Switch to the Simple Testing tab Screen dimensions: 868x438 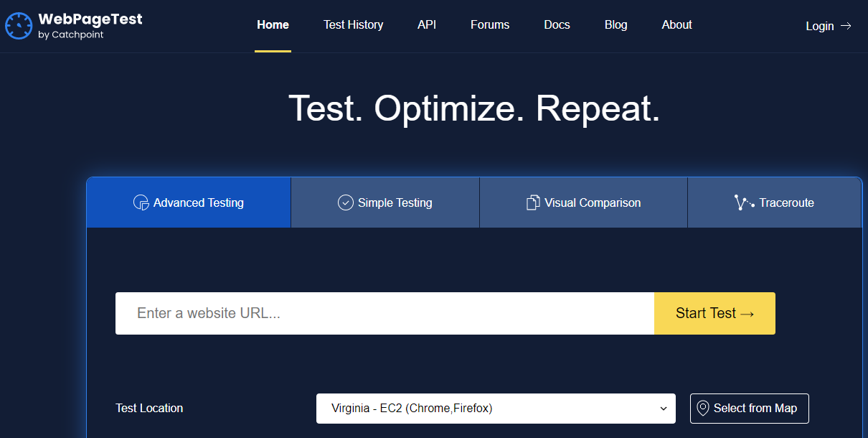(385, 202)
